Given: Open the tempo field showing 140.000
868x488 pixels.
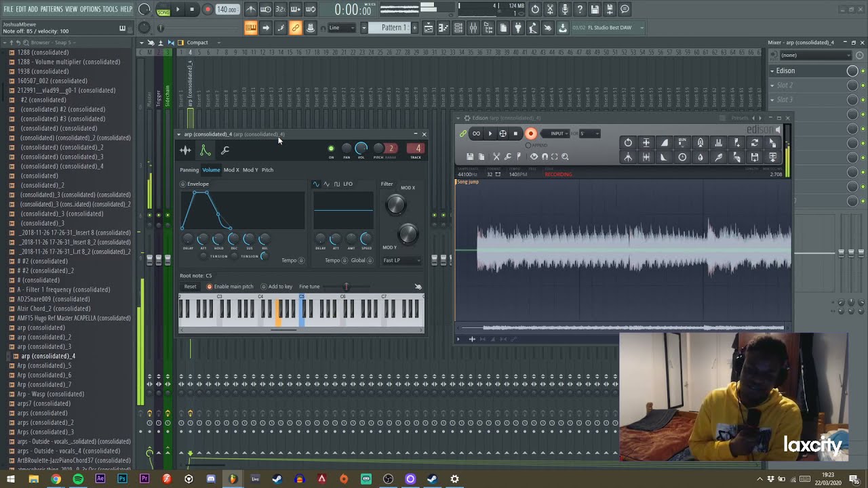Looking at the screenshot, I should (x=227, y=9).
